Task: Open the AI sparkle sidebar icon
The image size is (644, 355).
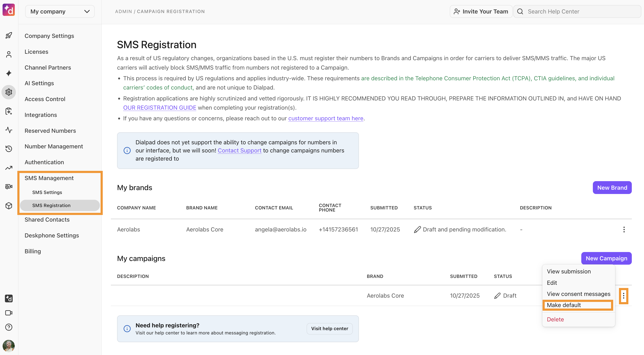Action: click(x=9, y=73)
